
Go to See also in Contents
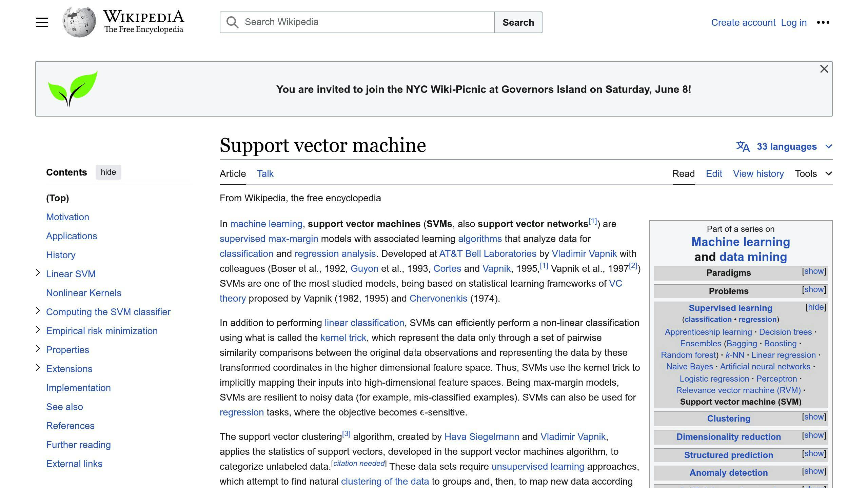click(64, 407)
